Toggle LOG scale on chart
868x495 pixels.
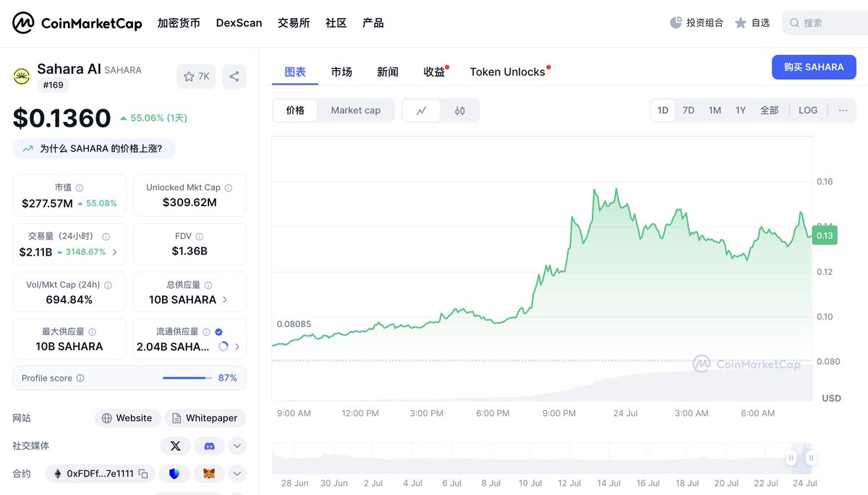pos(808,111)
